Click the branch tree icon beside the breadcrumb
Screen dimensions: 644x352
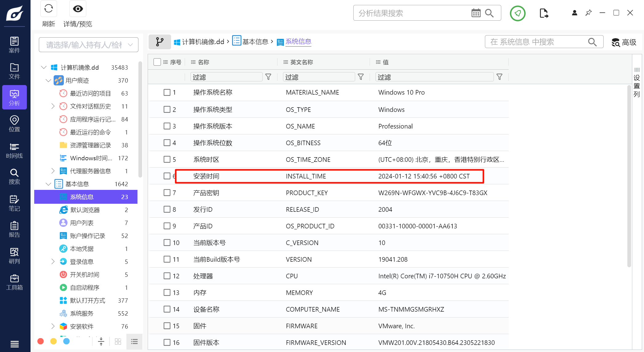tap(160, 42)
